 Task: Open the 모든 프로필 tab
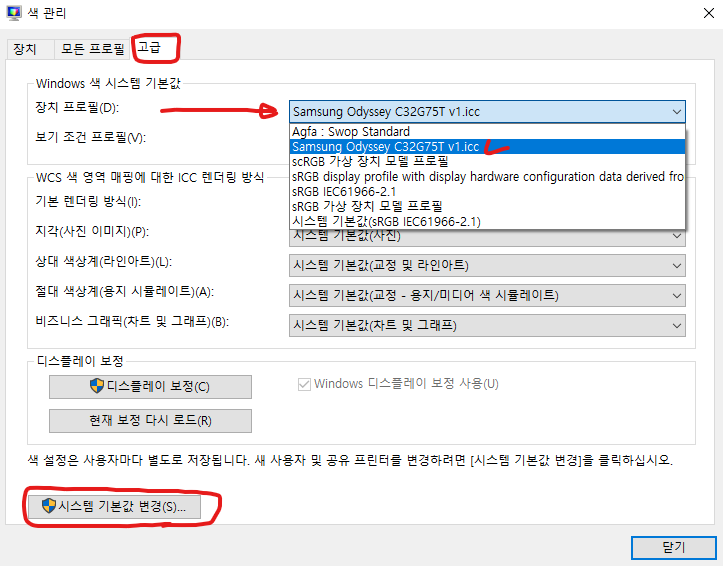coord(93,49)
